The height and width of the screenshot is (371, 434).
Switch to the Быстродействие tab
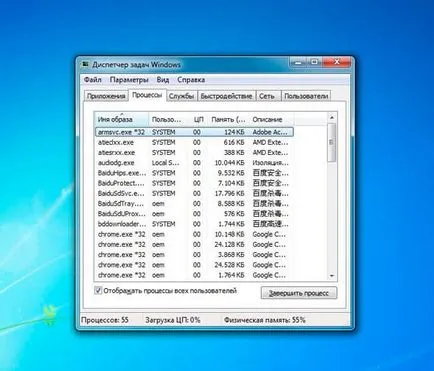[226, 96]
